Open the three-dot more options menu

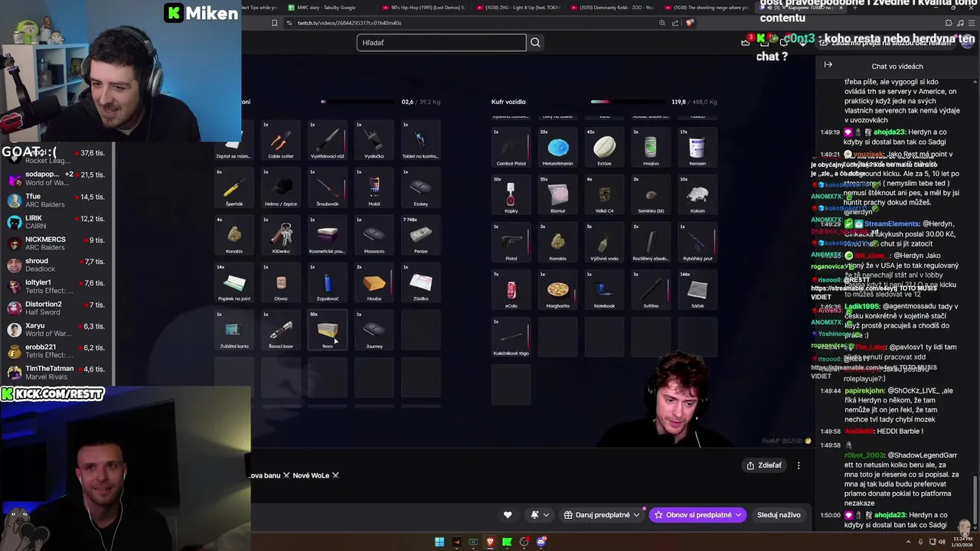tap(799, 465)
